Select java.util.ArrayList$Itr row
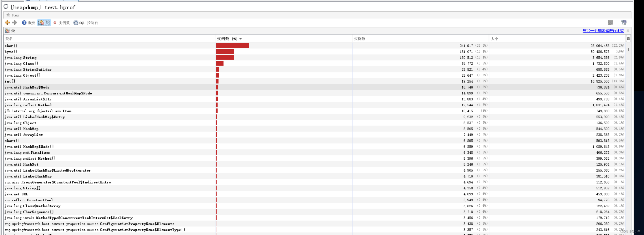Viewport: 644px width, 235px height. click(314, 99)
